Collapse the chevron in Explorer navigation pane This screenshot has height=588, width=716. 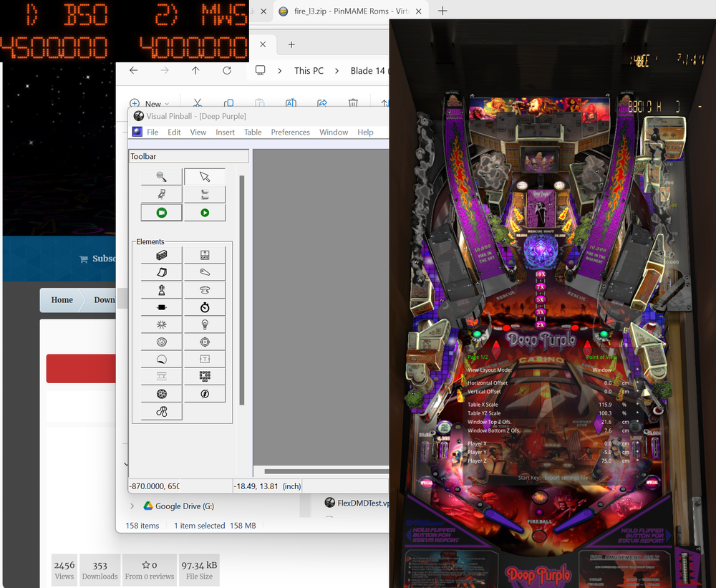pos(126,464)
